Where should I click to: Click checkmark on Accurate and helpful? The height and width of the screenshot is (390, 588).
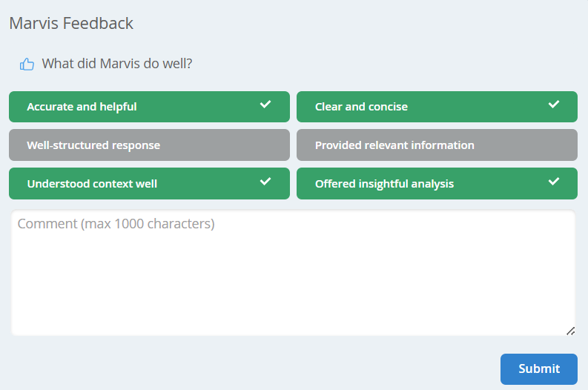(x=265, y=105)
